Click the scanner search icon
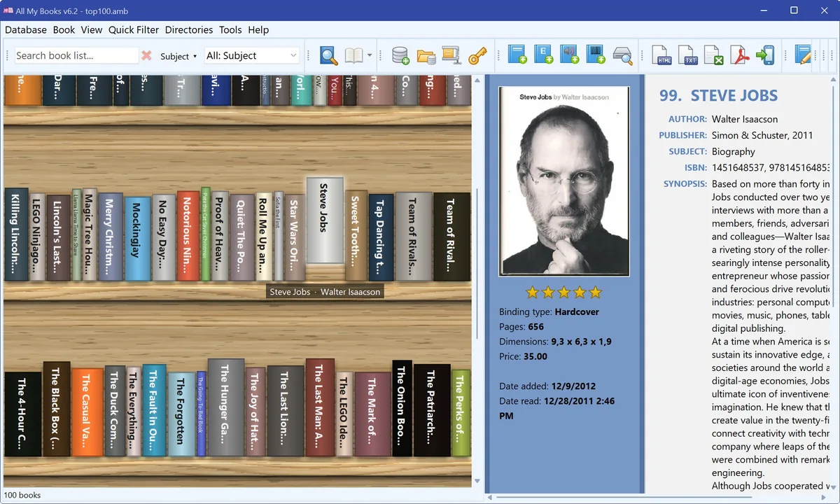The width and height of the screenshot is (840, 504). (622, 56)
